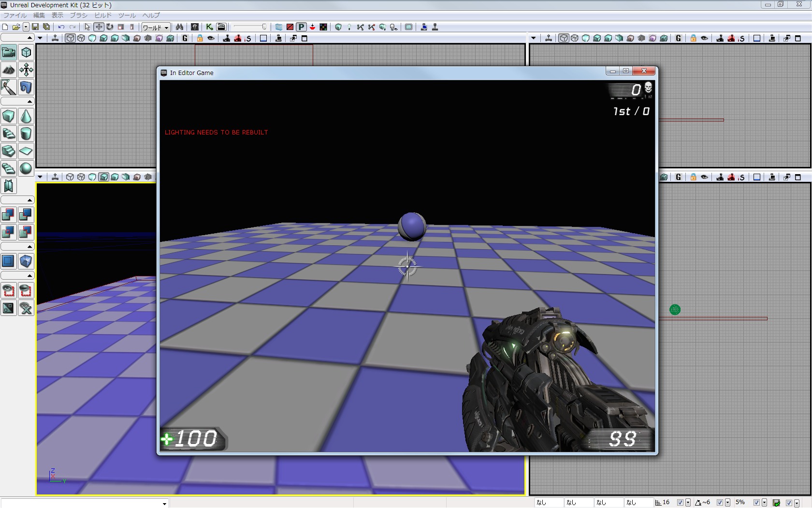Expand the drag grid size dropdown
This screenshot has height=508, width=812.
[x=688, y=503]
